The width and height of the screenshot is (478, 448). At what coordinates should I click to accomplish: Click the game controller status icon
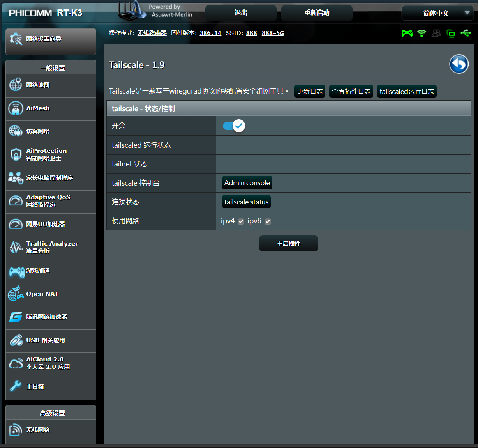point(407,33)
